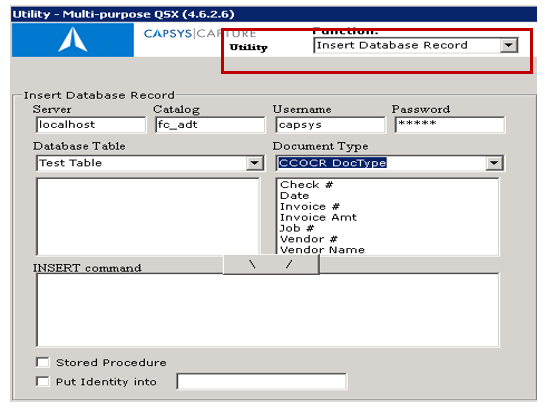Viewport: 550px width, 420px height.
Task: Expand the Document Type dropdown arrow
Action: click(x=494, y=163)
